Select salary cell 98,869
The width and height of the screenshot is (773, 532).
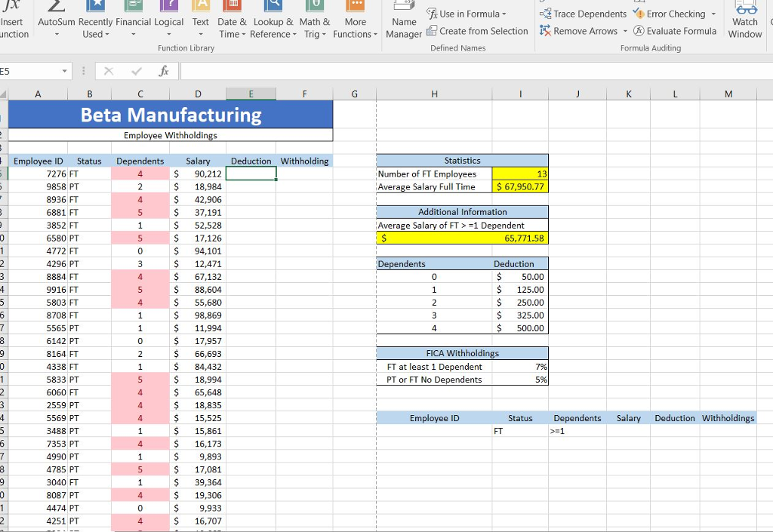[198, 315]
